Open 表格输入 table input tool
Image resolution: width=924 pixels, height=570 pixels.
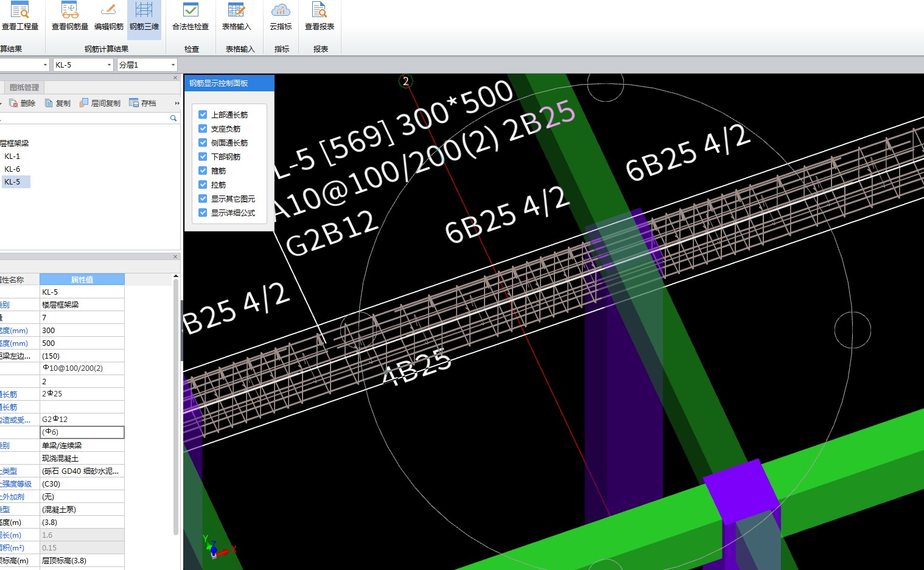236,17
